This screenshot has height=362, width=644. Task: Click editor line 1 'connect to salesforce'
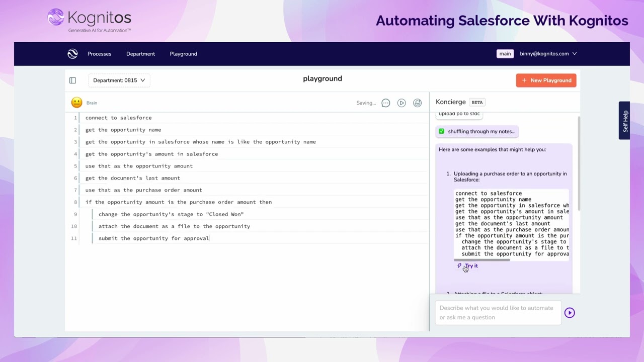tap(118, 118)
